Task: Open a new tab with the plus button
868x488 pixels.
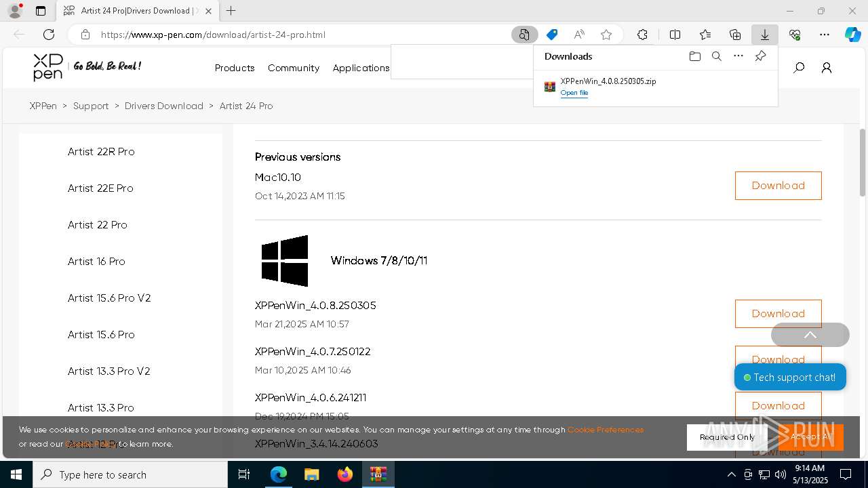Action: [231, 11]
